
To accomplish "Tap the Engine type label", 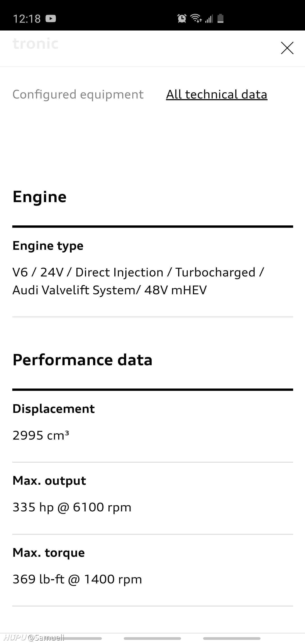I will coord(48,246).
